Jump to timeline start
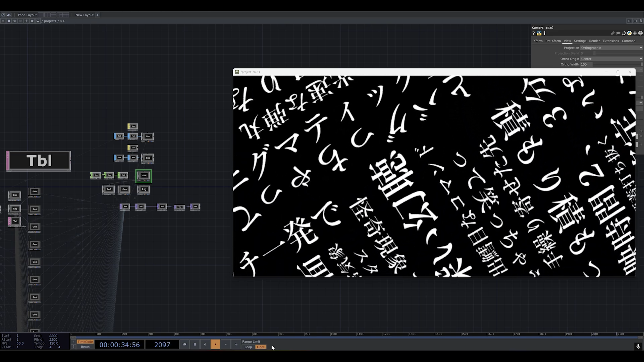644x362 pixels. click(184, 344)
